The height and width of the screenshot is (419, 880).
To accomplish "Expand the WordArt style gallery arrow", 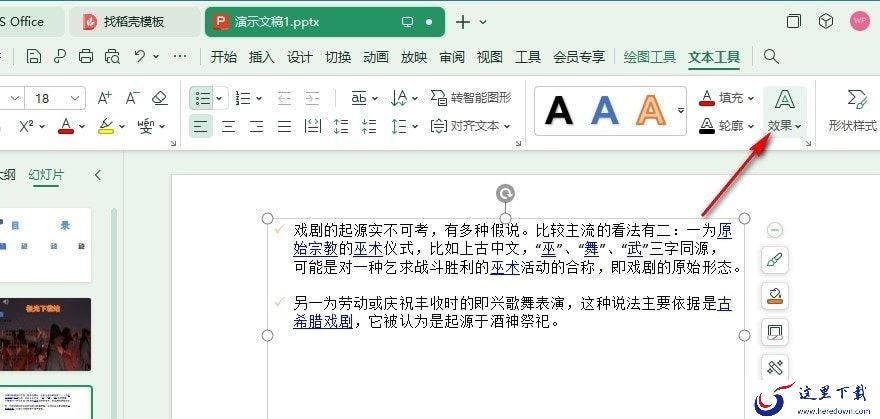I will [681, 110].
